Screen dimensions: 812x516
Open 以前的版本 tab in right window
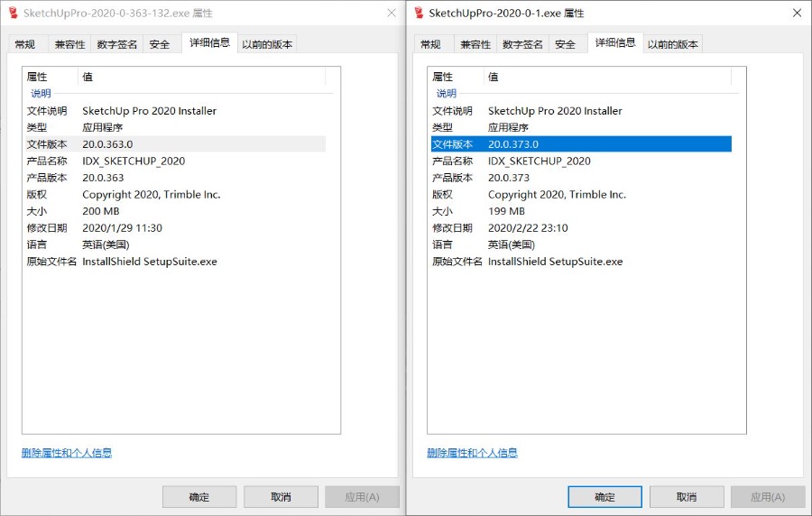[x=673, y=44]
